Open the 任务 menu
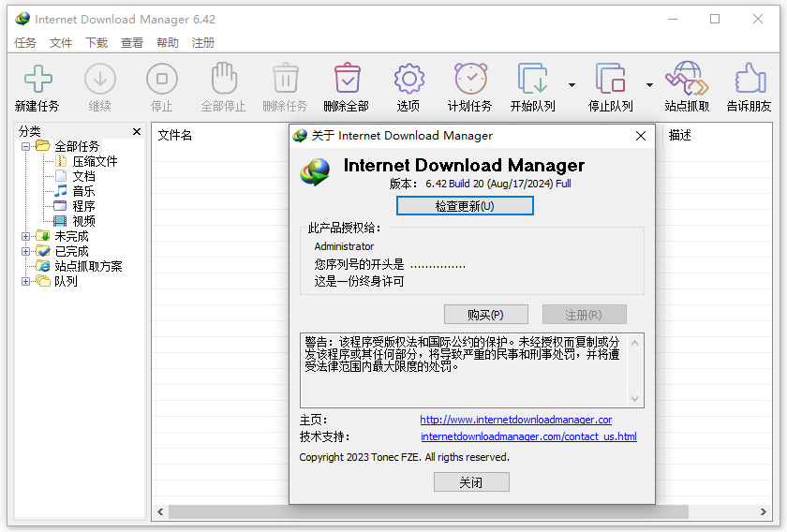 pyautogui.click(x=25, y=43)
